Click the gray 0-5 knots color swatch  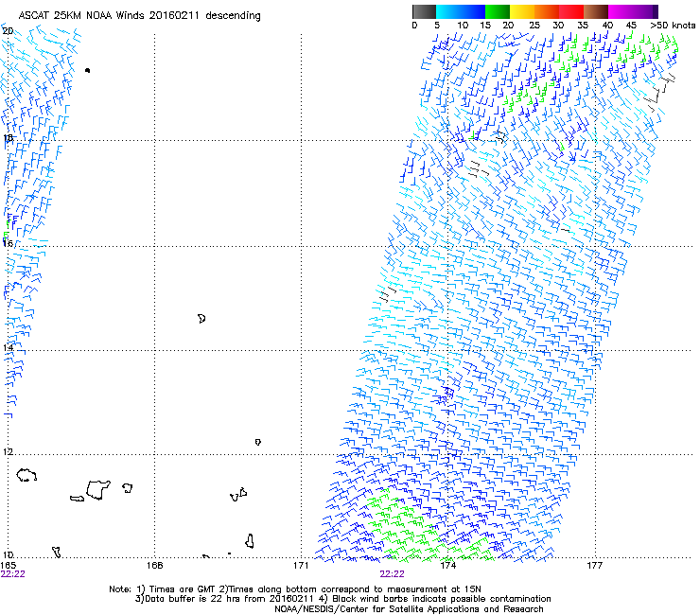(x=424, y=11)
